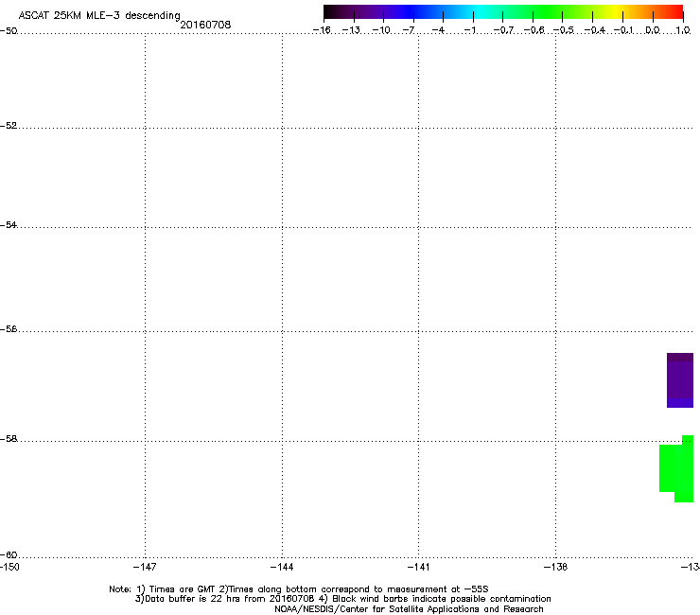Screen dimensions: 700x615
Task: Click the -16 value on the color scale
Action: 322,30
